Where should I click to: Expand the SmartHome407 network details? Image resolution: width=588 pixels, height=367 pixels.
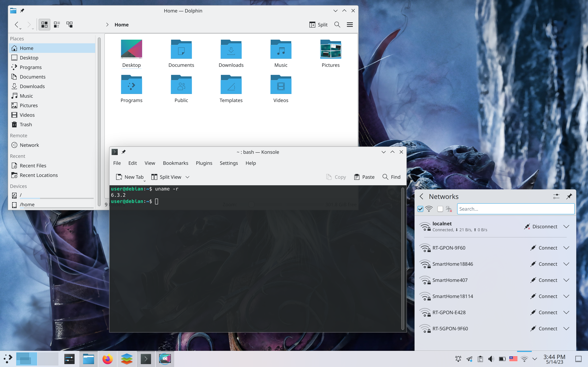567,280
